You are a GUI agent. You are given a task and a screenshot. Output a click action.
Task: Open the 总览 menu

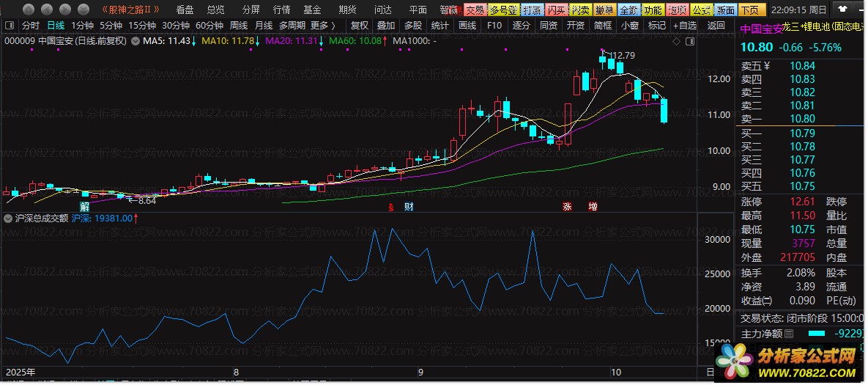coord(216,10)
